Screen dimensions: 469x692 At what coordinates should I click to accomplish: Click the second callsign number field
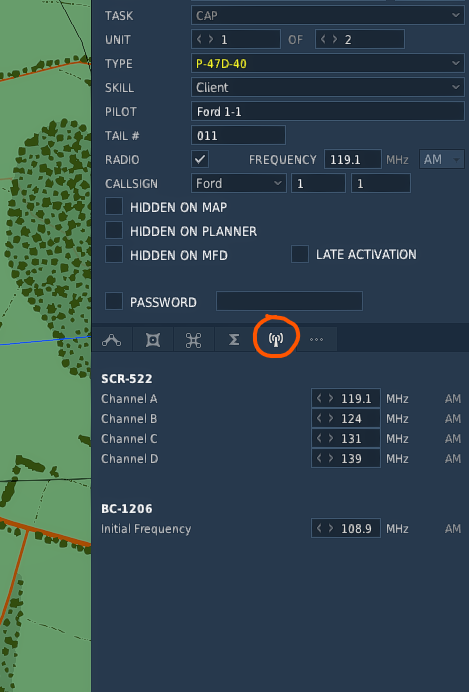[x=381, y=183]
